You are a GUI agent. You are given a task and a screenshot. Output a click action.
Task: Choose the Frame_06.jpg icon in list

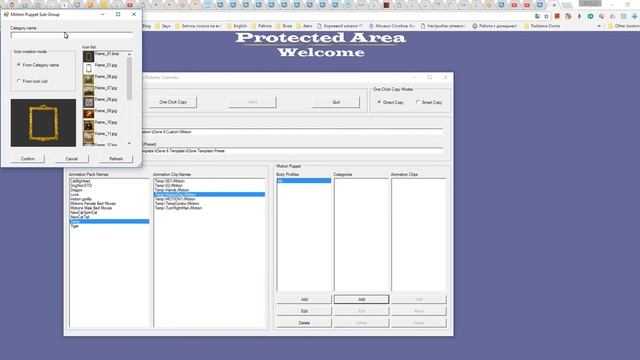[x=89, y=79]
